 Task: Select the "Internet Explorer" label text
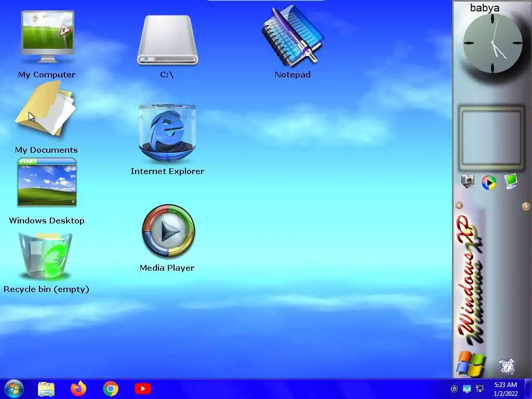point(167,171)
